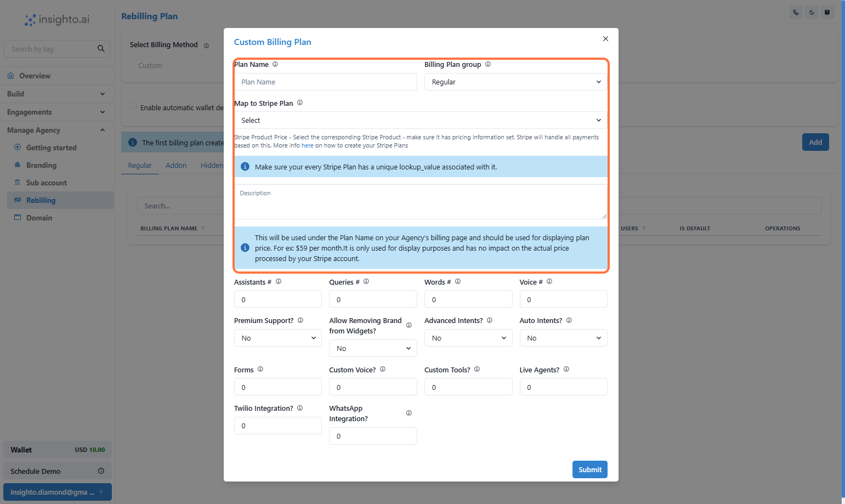The width and height of the screenshot is (845, 504).
Task: Submit the custom billing plan
Action: pyautogui.click(x=590, y=469)
